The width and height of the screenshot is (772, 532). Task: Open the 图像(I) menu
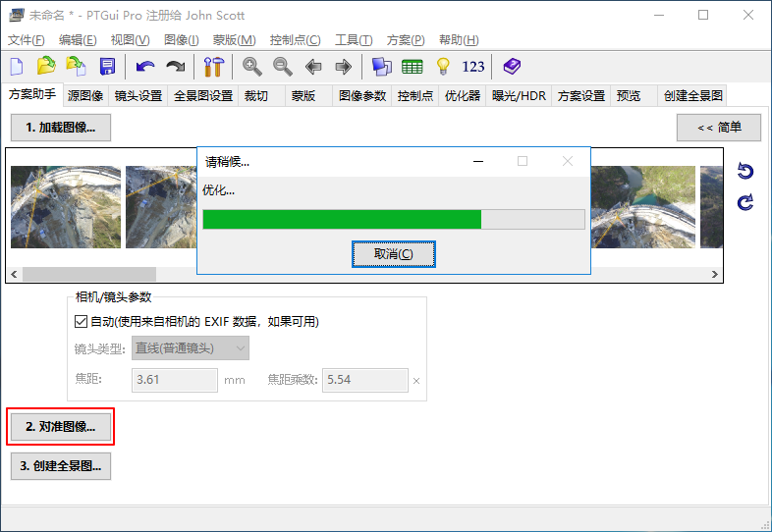pos(181,40)
